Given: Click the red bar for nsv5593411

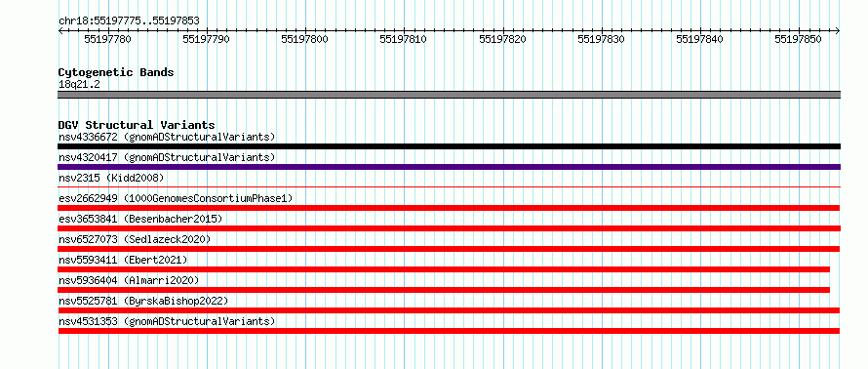Looking at the screenshot, I should coord(444,269).
